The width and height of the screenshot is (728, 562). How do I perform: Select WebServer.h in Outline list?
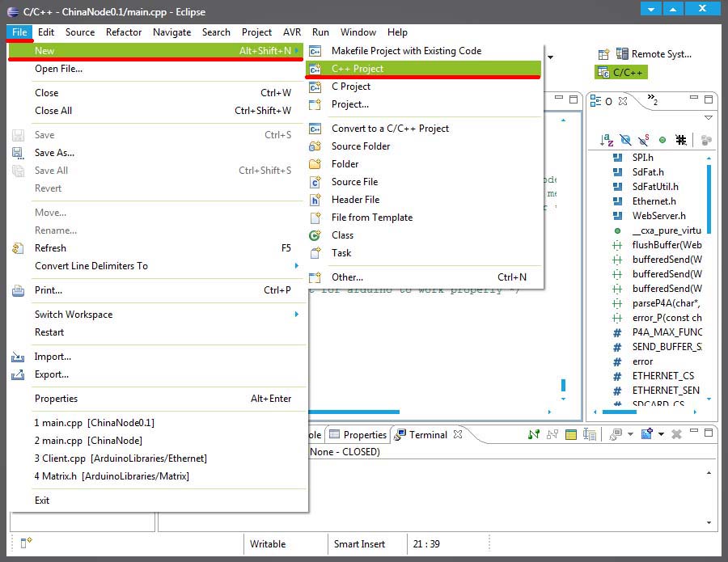point(658,216)
